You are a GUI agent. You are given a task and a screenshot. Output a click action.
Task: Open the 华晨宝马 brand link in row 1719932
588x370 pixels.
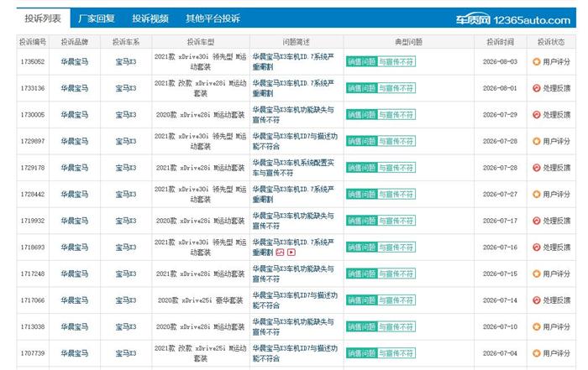pyautogui.click(x=75, y=221)
